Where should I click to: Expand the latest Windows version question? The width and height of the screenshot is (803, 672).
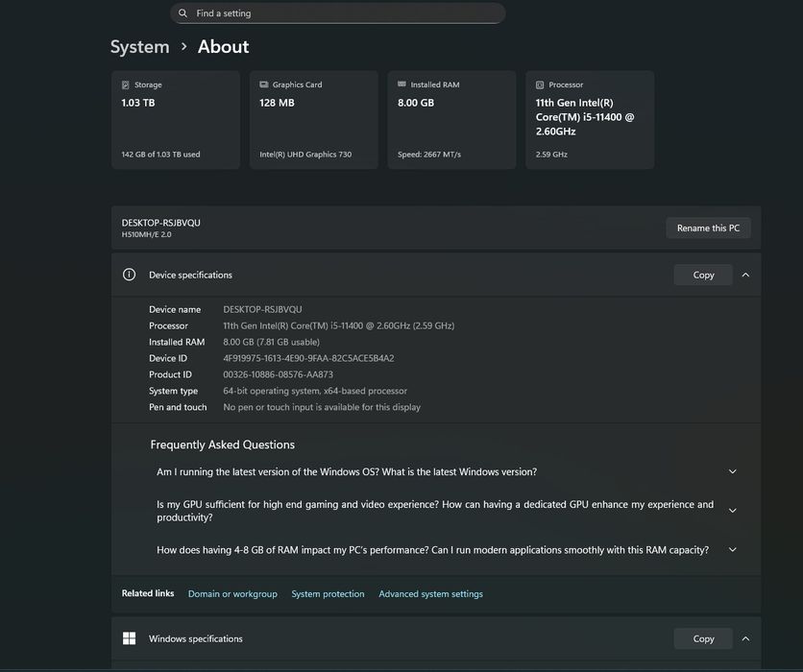point(733,471)
